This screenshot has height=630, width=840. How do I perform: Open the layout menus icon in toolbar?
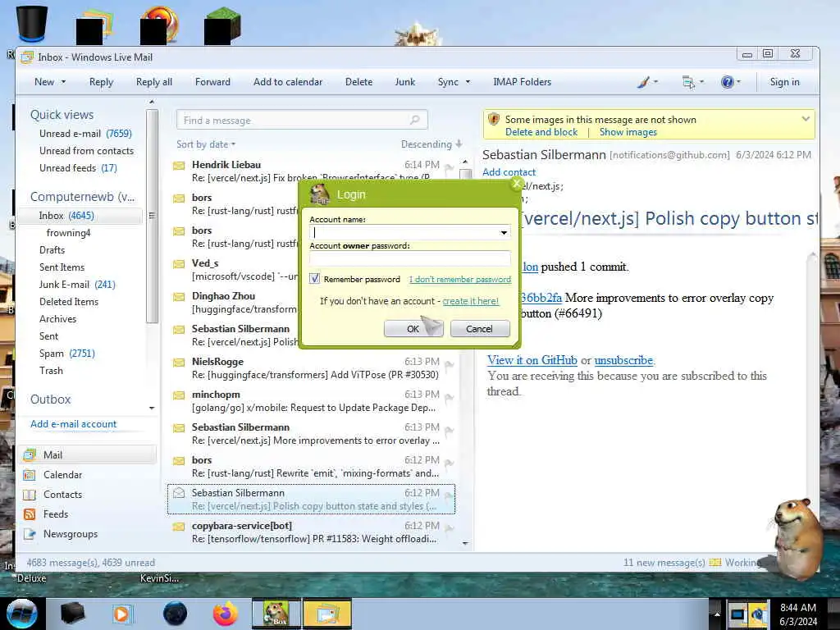[688, 82]
